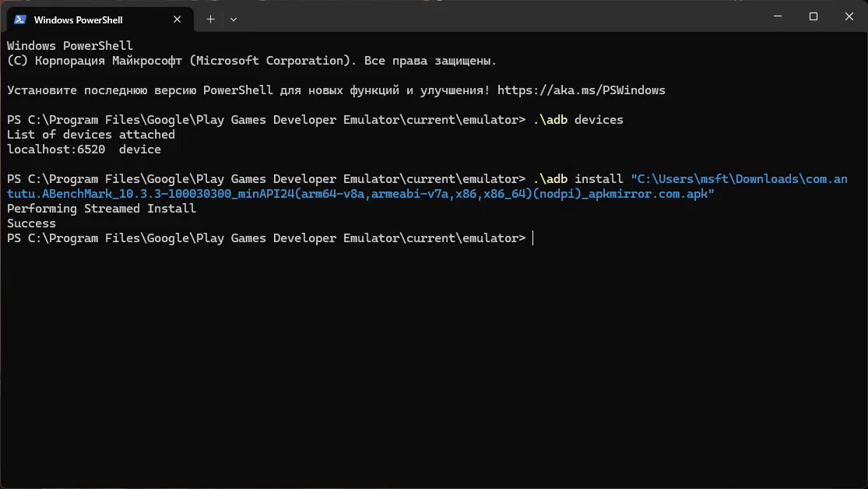Screen dimensions: 868x489
Task: Open the https://aka.ms/PSWindows link
Action: 581,90
